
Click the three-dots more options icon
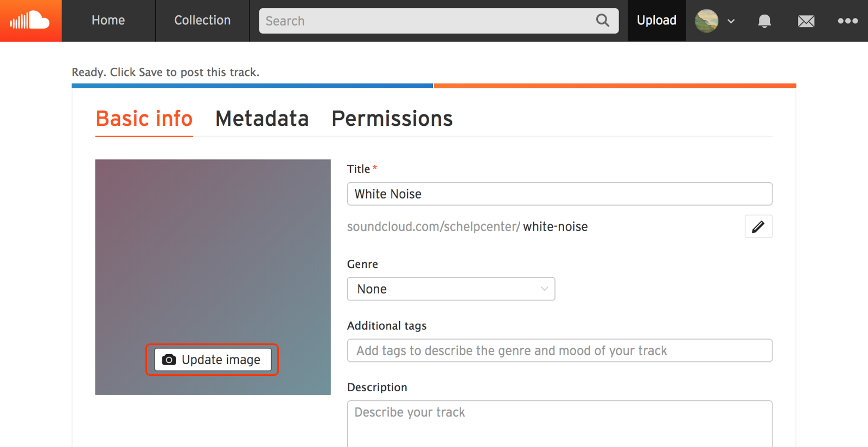pyautogui.click(x=847, y=21)
